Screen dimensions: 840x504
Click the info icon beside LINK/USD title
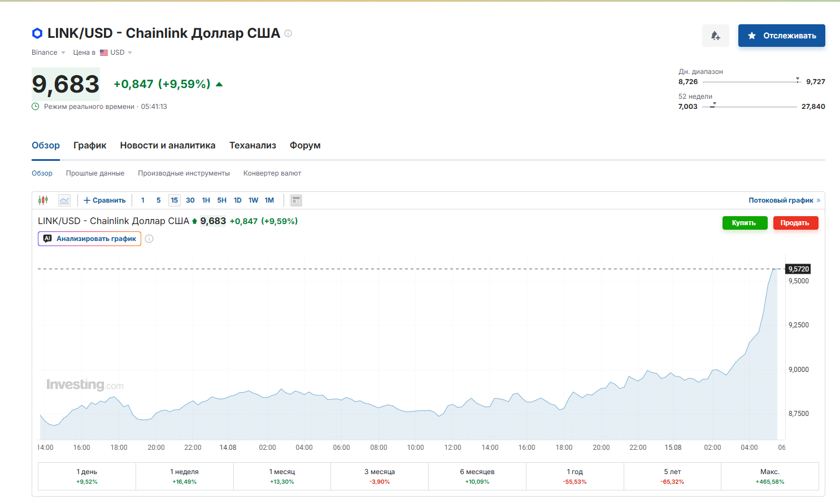coord(288,33)
